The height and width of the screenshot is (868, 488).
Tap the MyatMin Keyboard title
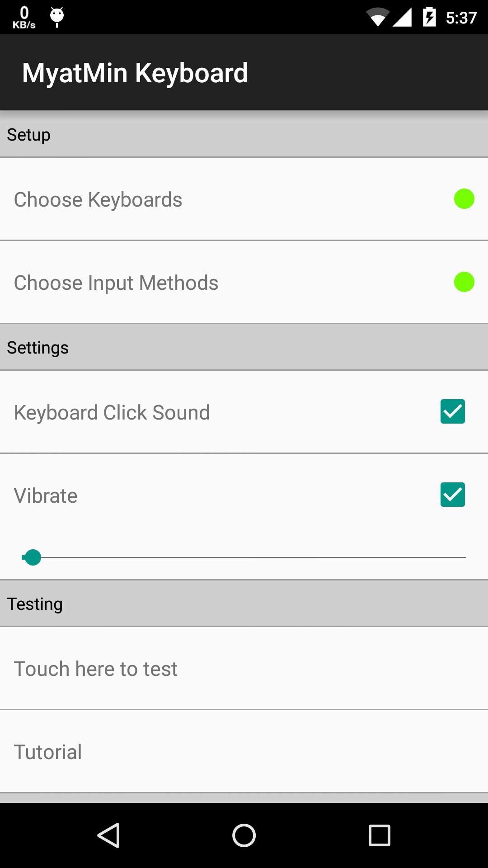pos(135,73)
